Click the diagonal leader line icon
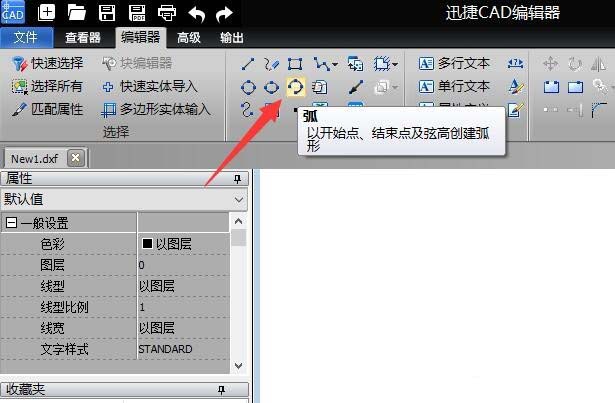The image size is (615, 403). point(355,87)
